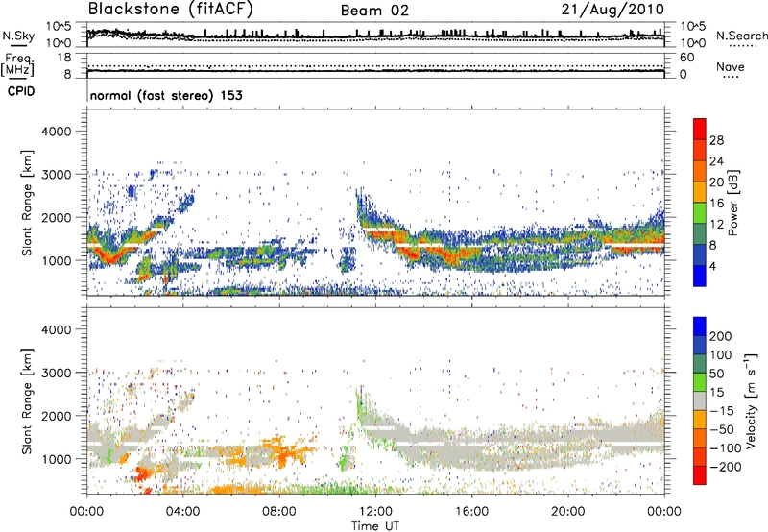Click the 'Blackstone (fitACF)' title text
768x532 pixels.
170,10
